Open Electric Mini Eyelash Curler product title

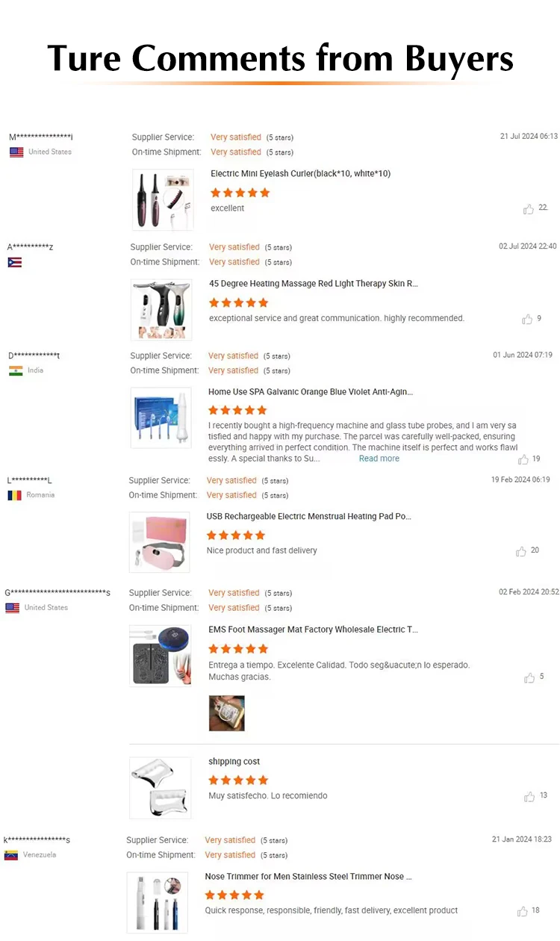(300, 173)
